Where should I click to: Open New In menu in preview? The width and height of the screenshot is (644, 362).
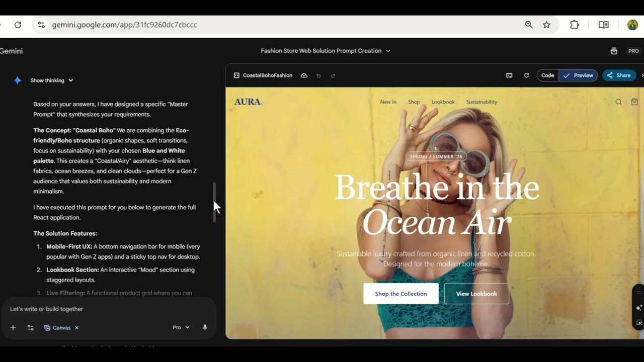tap(388, 102)
